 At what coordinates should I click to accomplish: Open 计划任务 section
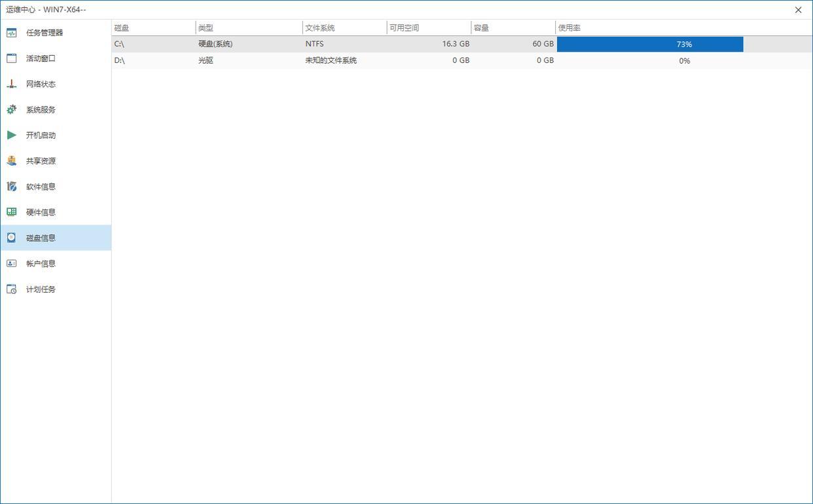pyautogui.click(x=56, y=289)
